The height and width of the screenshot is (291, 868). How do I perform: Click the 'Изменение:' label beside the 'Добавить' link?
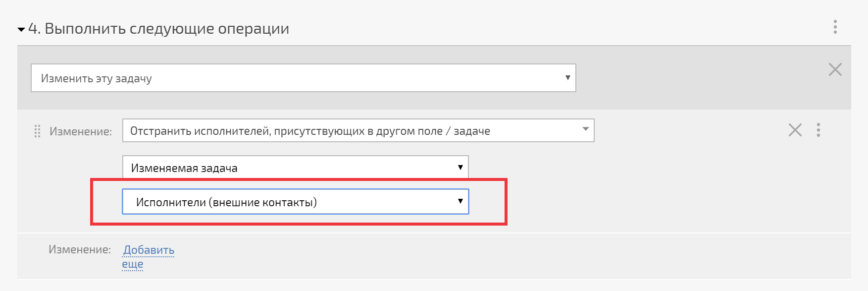80,249
